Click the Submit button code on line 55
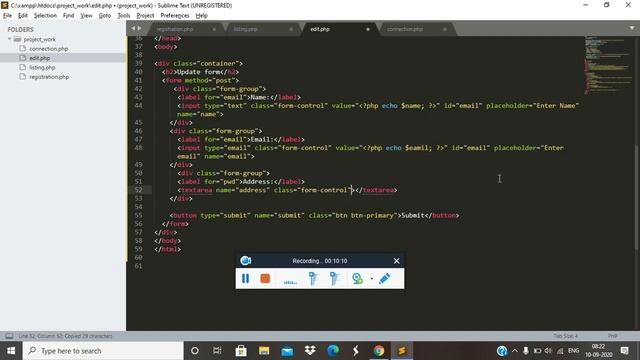The width and height of the screenshot is (640, 360). [314, 215]
